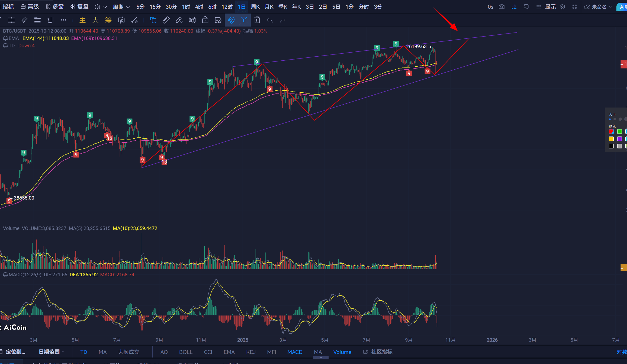The image size is (627, 364).
Task: Toggle the drawing lock icon
Action: 205,20
